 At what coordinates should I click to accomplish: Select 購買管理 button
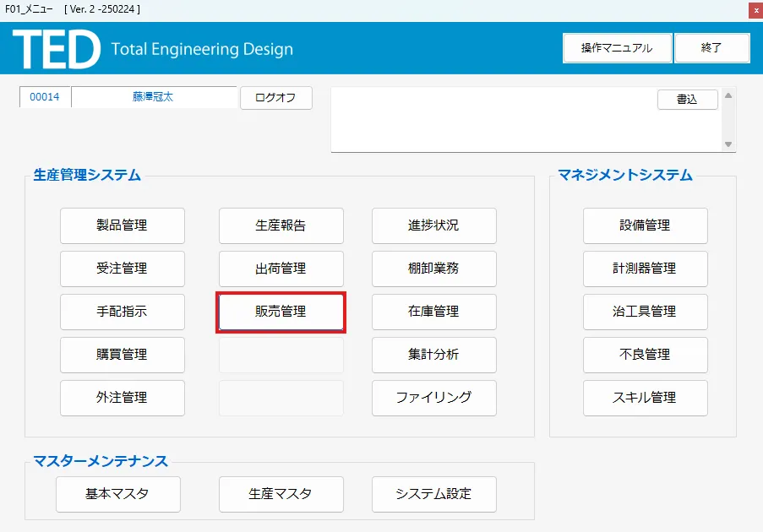123,355
